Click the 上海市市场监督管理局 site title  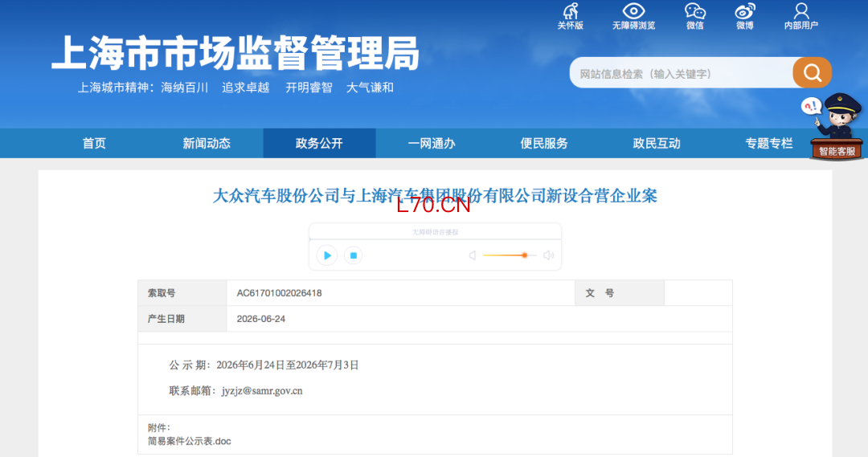235,53
